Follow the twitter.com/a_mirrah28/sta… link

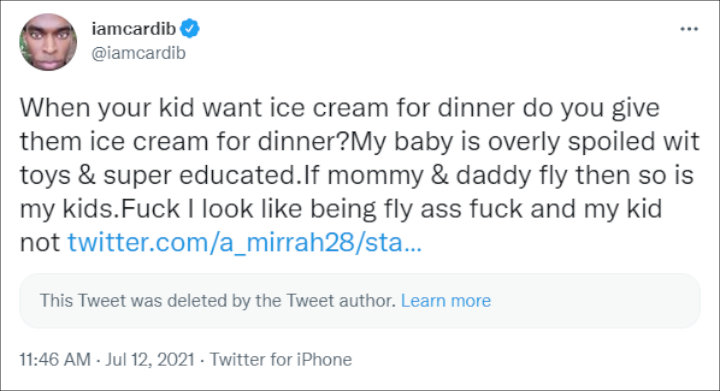click(244, 242)
